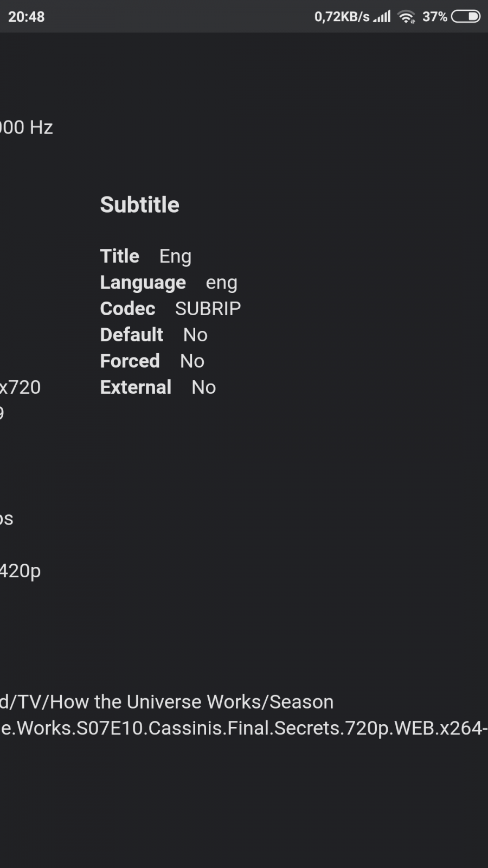
Task: Tap the Title label in Subtitle section
Action: (x=120, y=256)
